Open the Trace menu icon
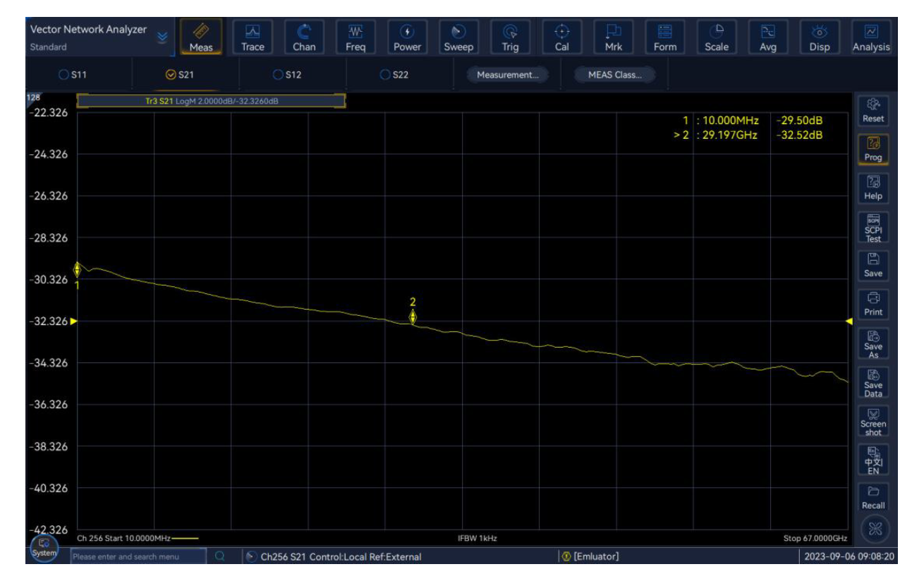The width and height of the screenshot is (924, 581). tap(253, 37)
